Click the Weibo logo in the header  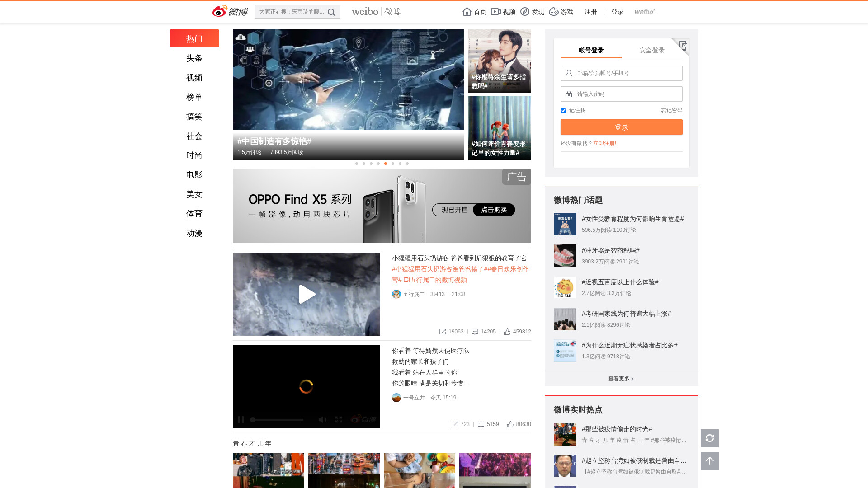pyautogui.click(x=230, y=11)
